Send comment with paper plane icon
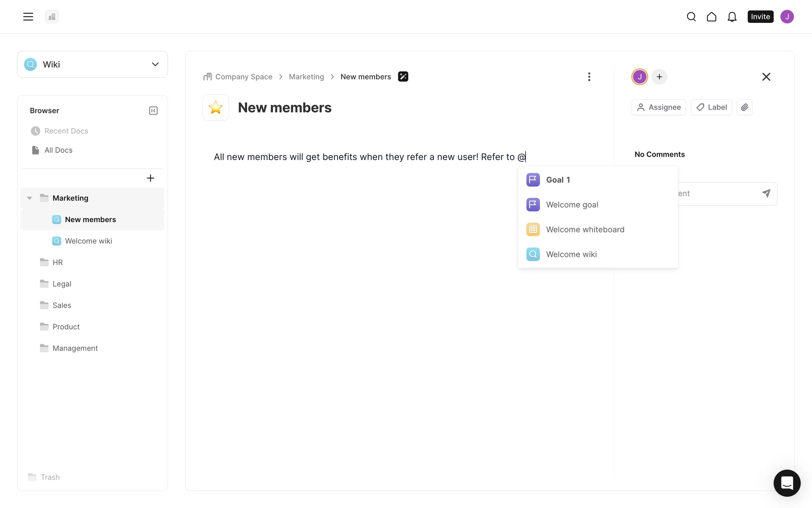The height and width of the screenshot is (508, 812). (x=766, y=193)
